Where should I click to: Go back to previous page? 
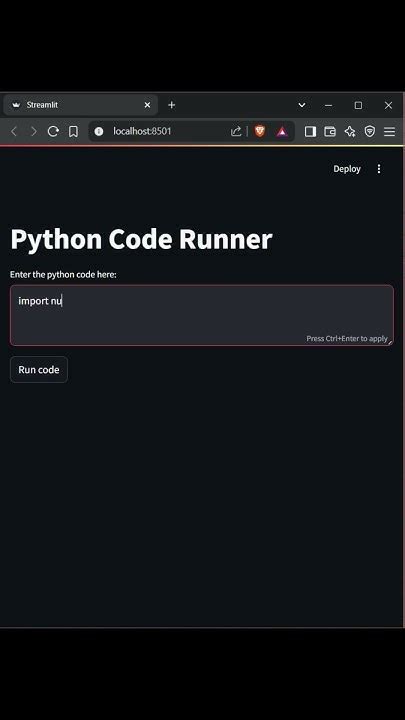(x=14, y=132)
